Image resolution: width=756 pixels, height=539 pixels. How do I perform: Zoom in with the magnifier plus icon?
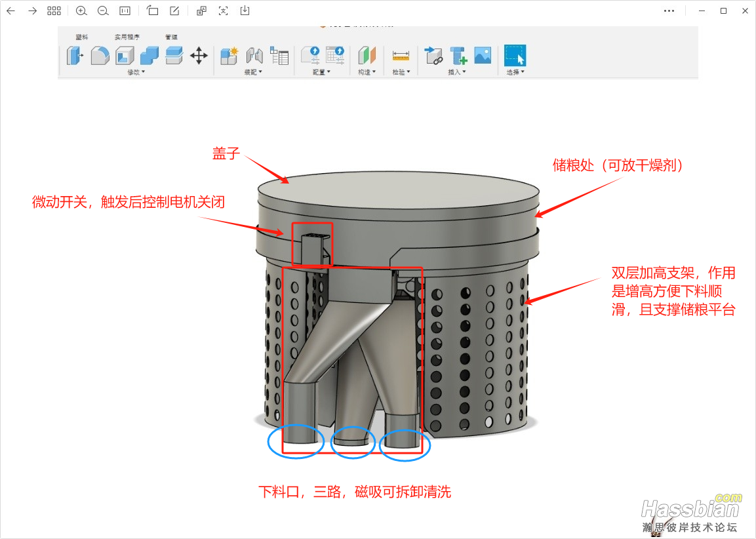click(81, 10)
